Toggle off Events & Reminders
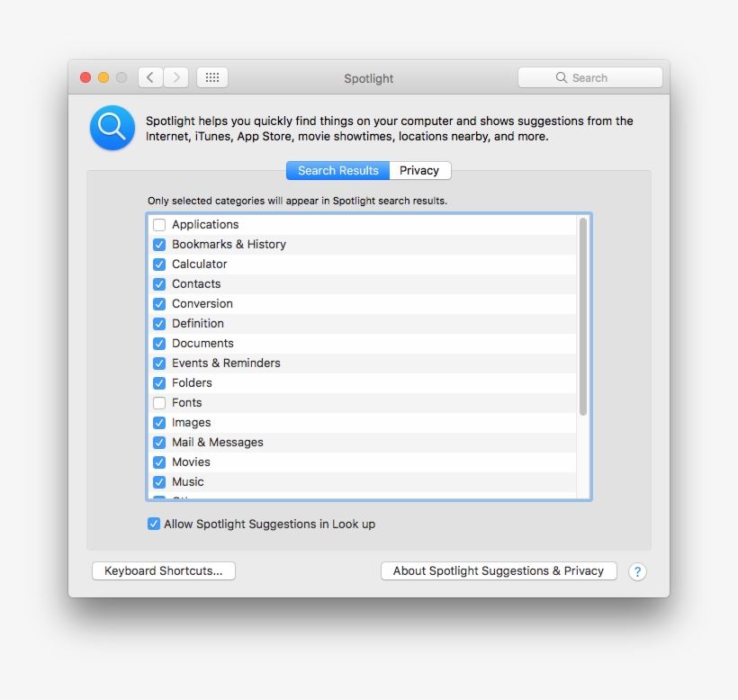 159,363
